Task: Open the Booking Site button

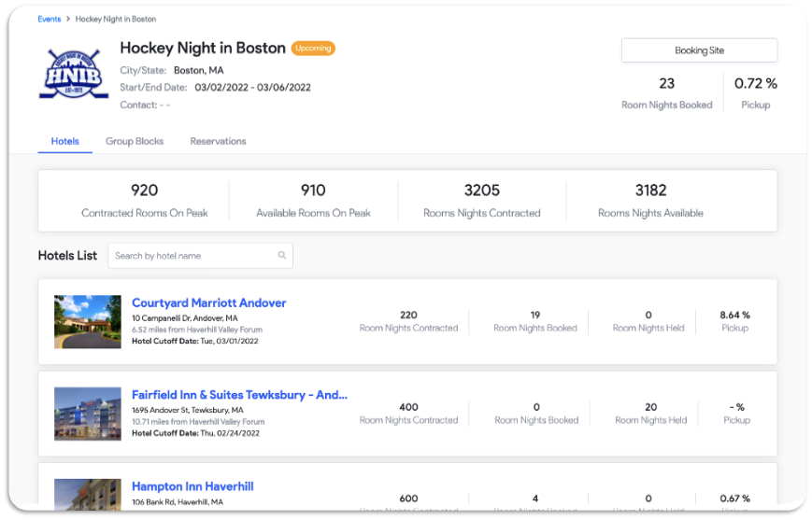Action: pyautogui.click(x=699, y=50)
